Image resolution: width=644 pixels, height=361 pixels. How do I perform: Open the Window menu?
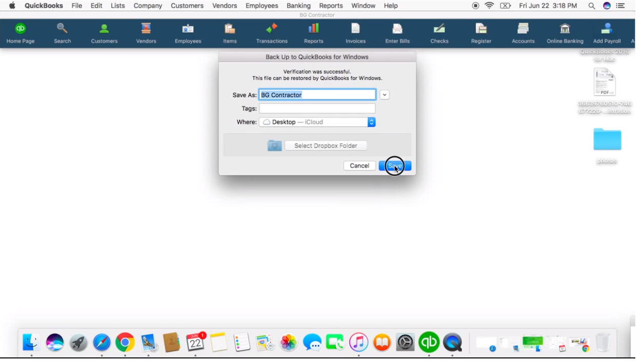(364, 6)
